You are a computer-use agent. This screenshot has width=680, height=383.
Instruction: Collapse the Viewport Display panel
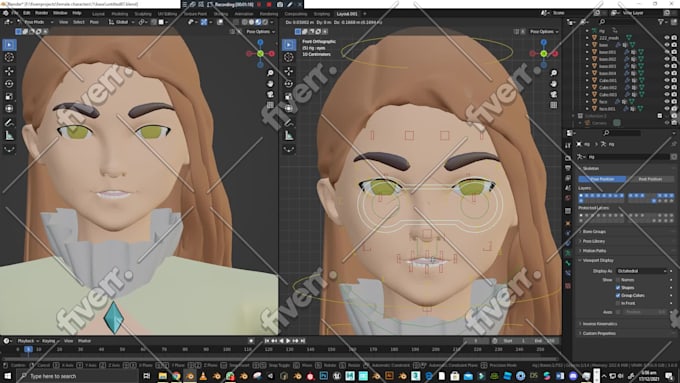pos(597,260)
